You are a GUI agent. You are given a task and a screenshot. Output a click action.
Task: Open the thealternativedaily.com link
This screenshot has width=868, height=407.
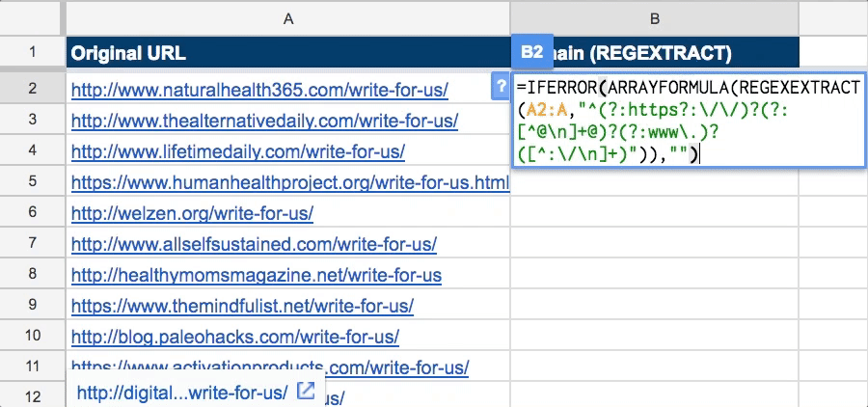[264, 122]
